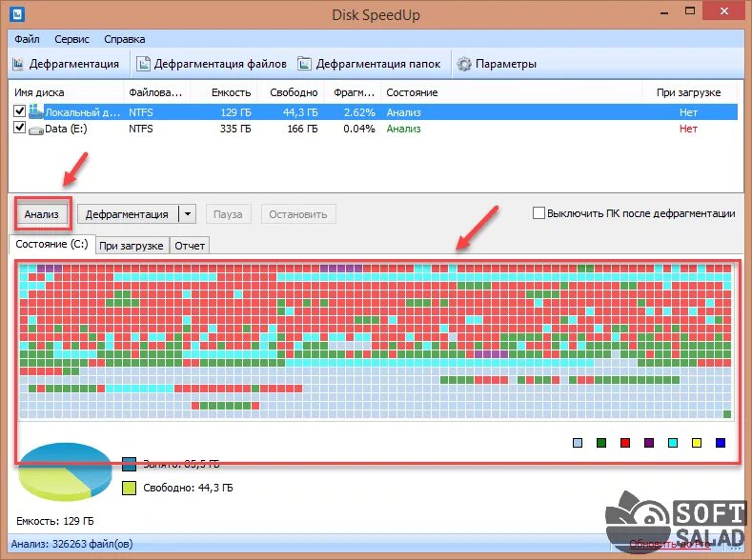Click the 129 ГБ capacity cell
Viewport: 752px width, 560px height.
[235, 112]
